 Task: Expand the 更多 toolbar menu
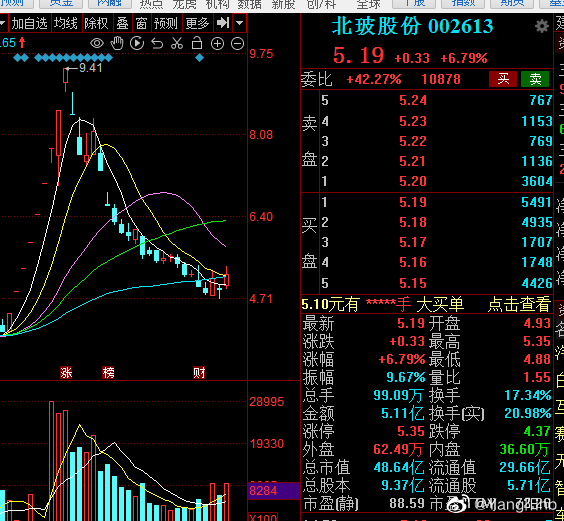197,23
